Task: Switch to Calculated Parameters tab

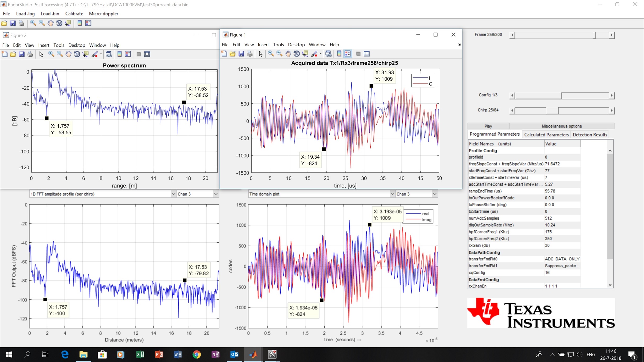Action: pyautogui.click(x=546, y=135)
